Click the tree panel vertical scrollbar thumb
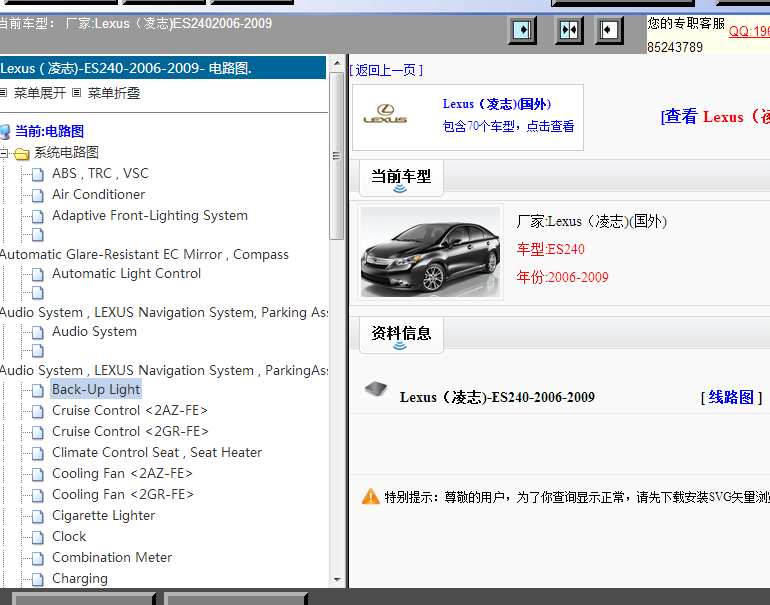 pos(336,156)
